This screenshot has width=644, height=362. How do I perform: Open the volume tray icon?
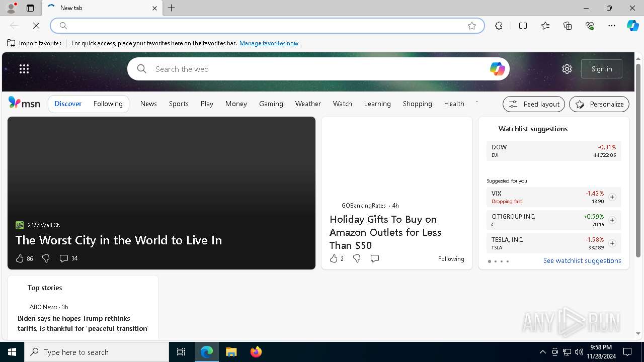[579, 352]
